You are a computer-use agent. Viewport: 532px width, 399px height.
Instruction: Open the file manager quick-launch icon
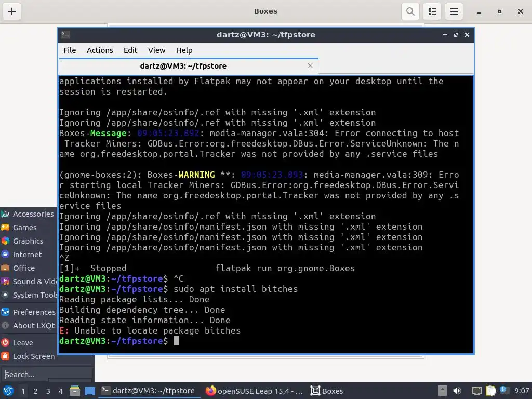75,391
